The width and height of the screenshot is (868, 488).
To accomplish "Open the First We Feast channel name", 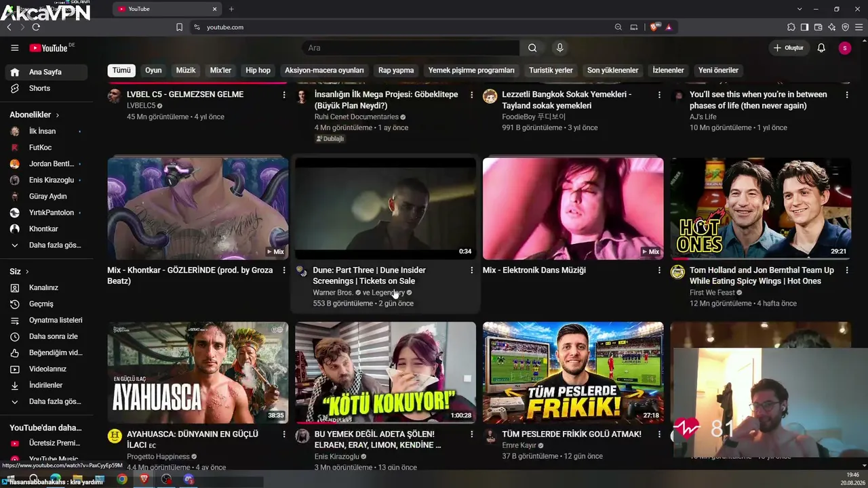I will point(712,293).
